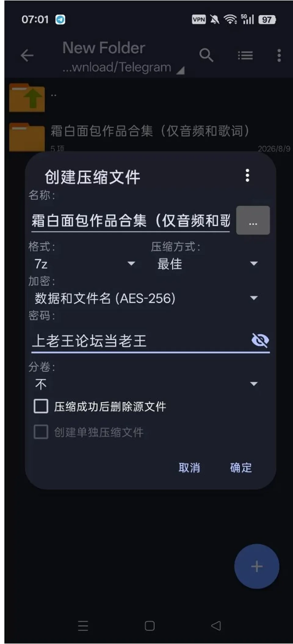Tap the floating plus add button
Viewport: 293px width, 644px height.
pyautogui.click(x=257, y=566)
